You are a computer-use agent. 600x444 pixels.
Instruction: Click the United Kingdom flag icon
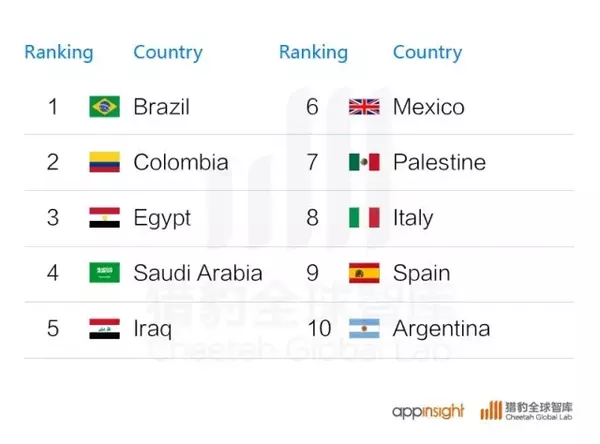point(364,107)
